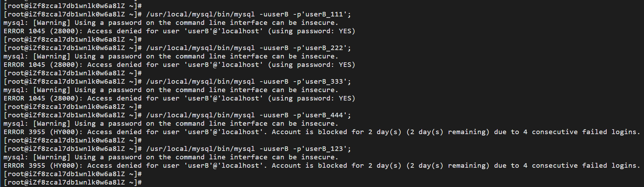Click the final empty shell prompt at bottom
The width and height of the screenshot is (644, 187).
[x=73, y=182]
